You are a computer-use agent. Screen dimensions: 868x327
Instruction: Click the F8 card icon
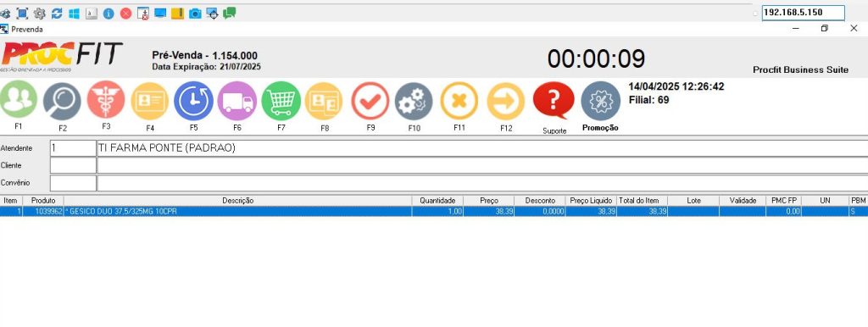coord(324,102)
